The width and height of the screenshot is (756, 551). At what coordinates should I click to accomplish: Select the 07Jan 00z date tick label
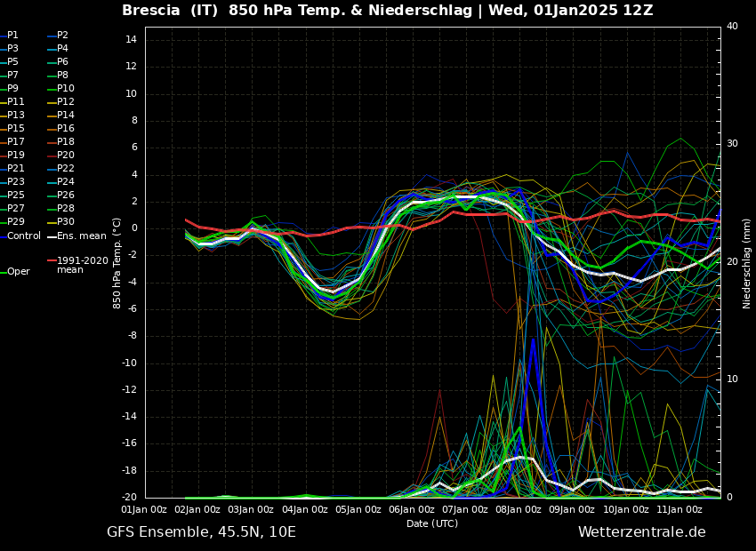[x=465, y=509]
